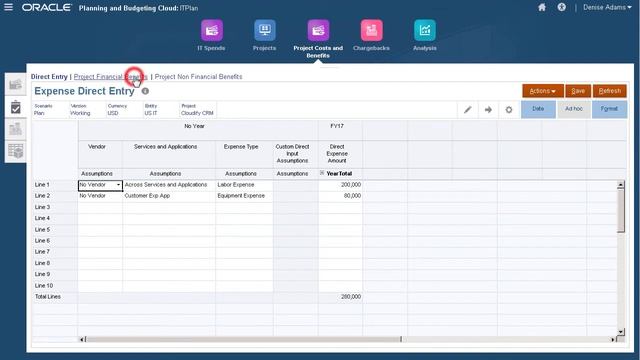Click the horizontal scrollbar left arrow
The height and width of the screenshot is (360, 640).
point(82,339)
